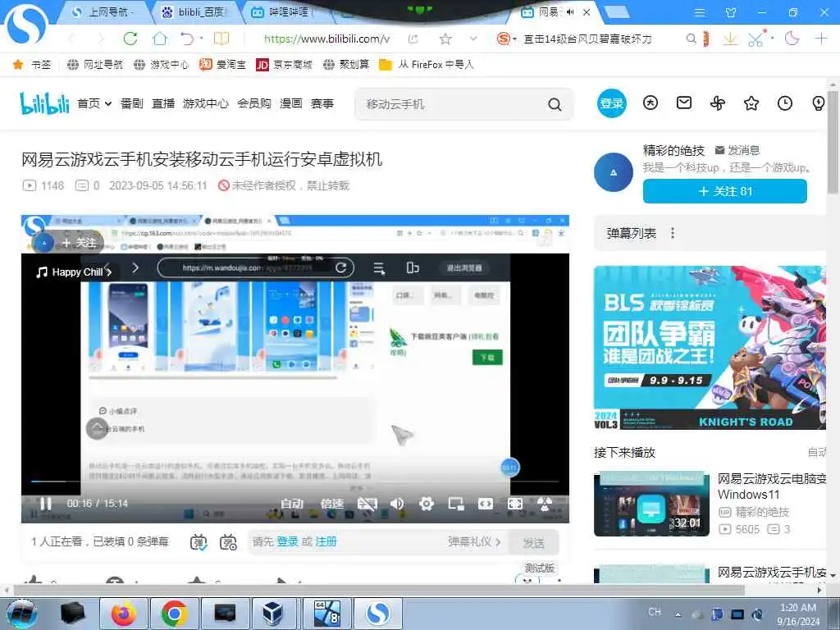The width and height of the screenshot is (840, 630).
Task: Open the 游戏中心 nav item
Action: [x=206, y=103]
